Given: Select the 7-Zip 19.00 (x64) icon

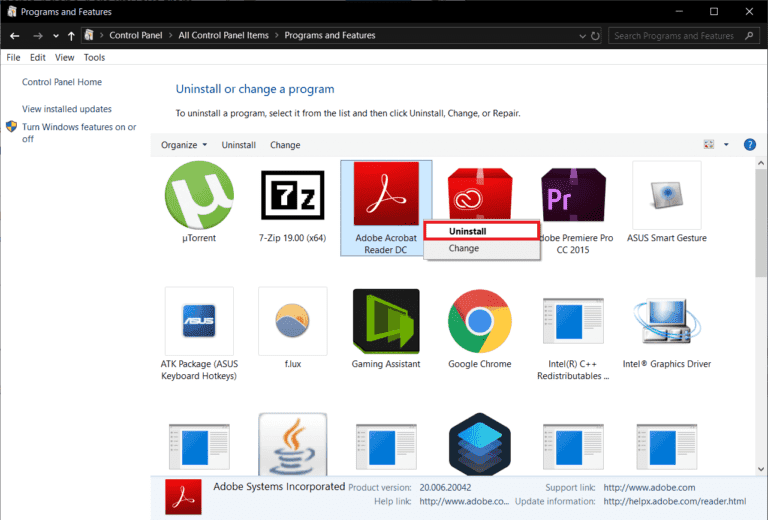Looking at the screenshot, I should point(292,195).
